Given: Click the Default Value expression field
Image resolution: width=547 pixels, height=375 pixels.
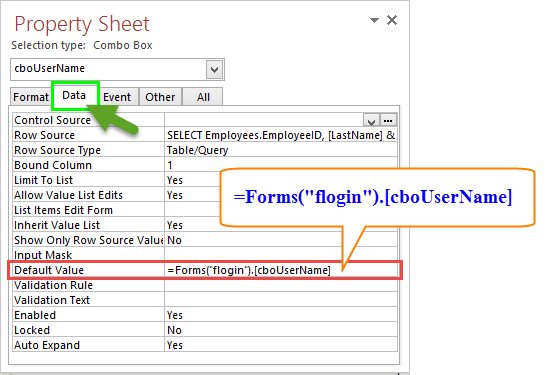Looking at the screenshot, I should [x=281, y=270].
